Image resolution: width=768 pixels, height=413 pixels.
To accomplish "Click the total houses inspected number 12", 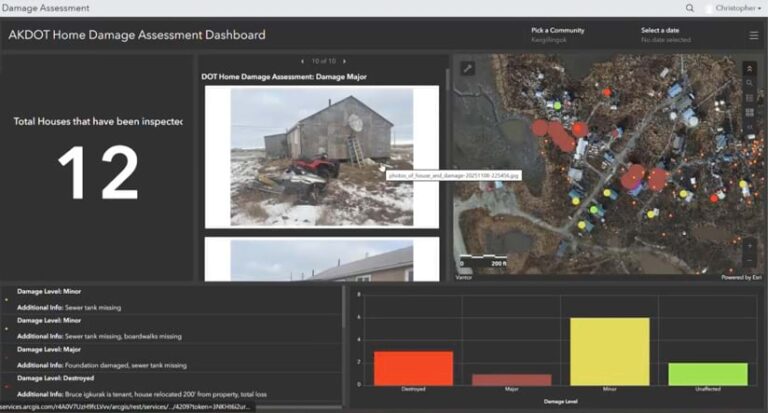I will click(98, 172).
